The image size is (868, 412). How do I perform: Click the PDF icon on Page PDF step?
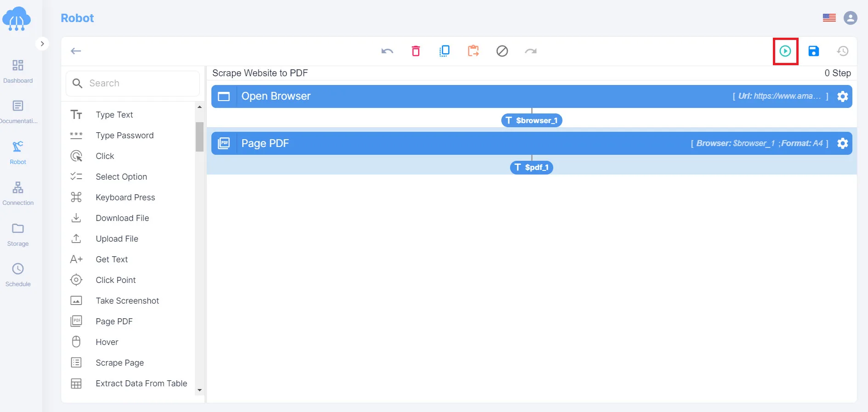click(224, 143)
